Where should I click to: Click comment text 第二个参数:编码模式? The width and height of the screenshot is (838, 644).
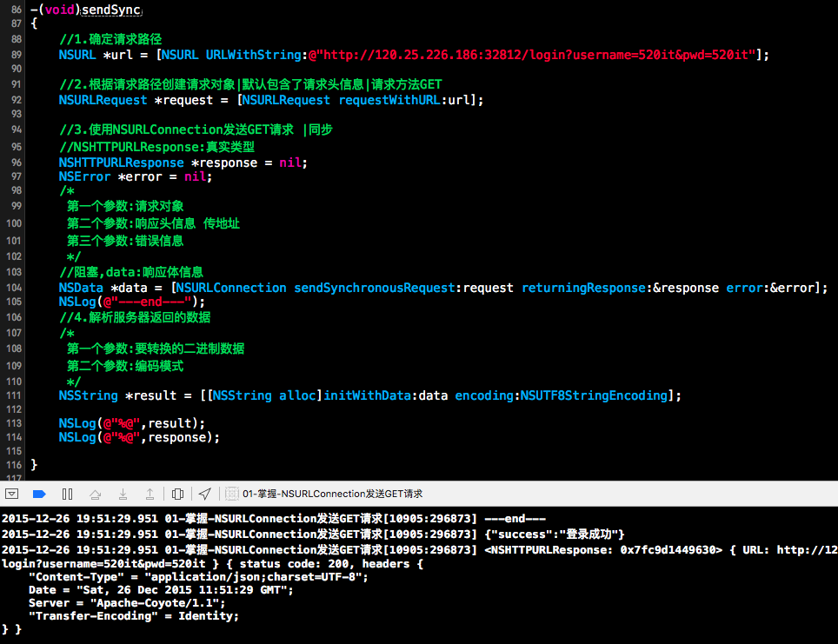point(125,366)
